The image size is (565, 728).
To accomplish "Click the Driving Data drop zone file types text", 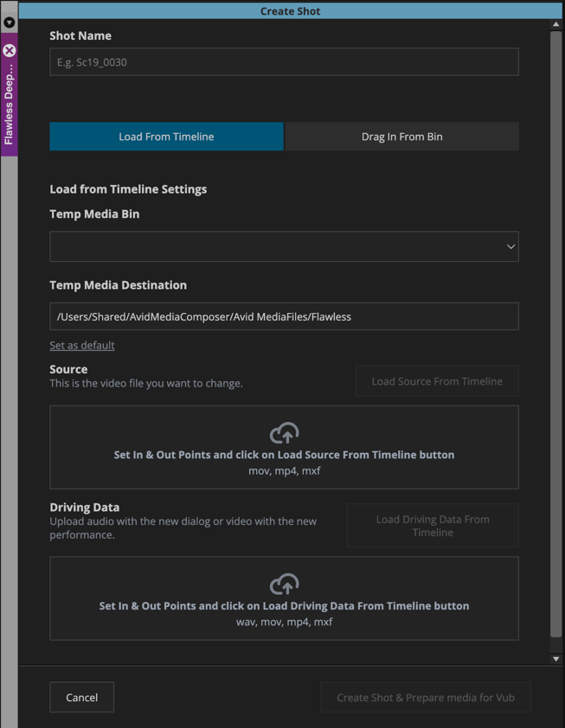I will point(284,622).
